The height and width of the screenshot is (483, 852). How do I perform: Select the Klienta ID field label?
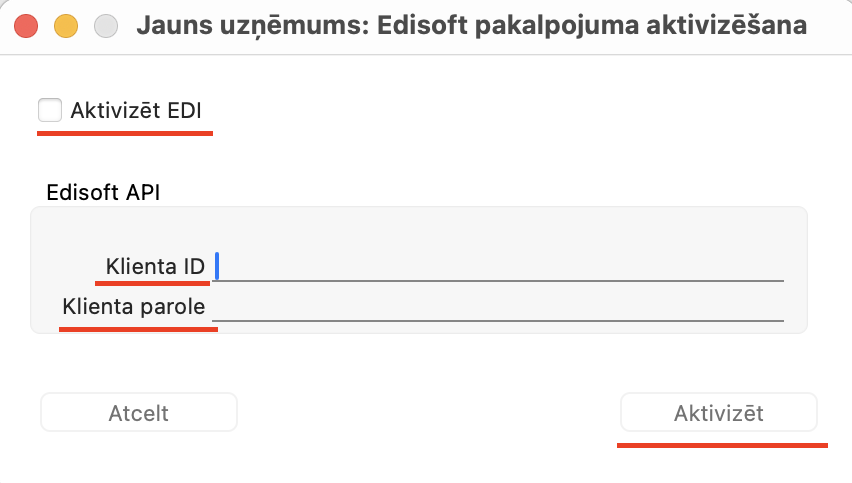coord(155,266)
